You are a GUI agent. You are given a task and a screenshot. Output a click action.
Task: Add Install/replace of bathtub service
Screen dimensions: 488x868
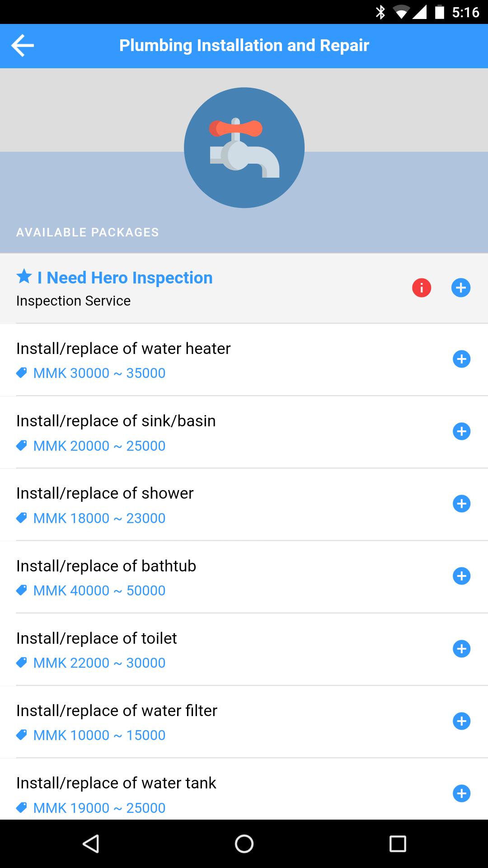[x=461, y=576]
